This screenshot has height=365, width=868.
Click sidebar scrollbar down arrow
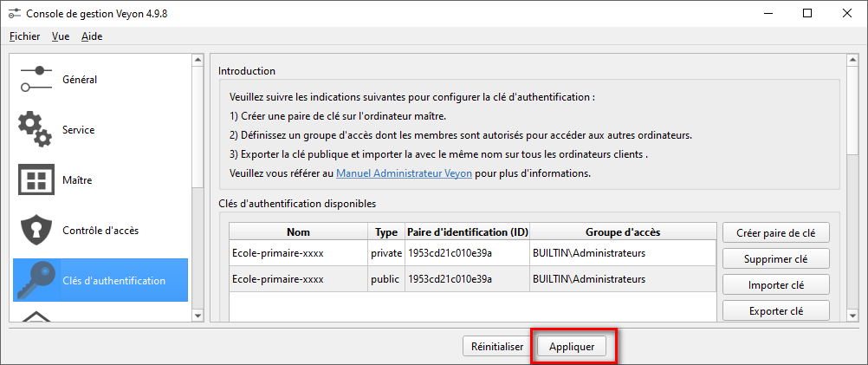click(x=197, y=316)
